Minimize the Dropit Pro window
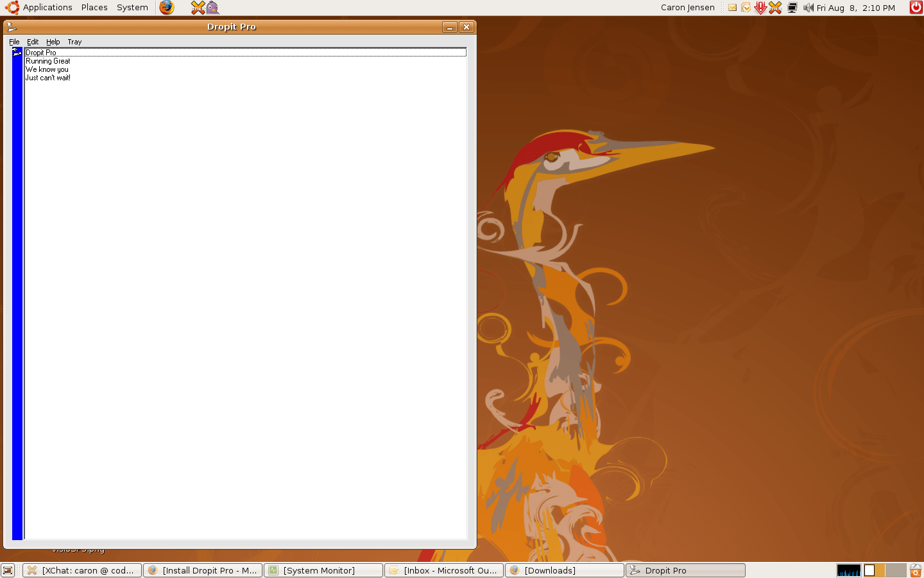Viewport: 924px width, 578px height. (x=450, y=27)
